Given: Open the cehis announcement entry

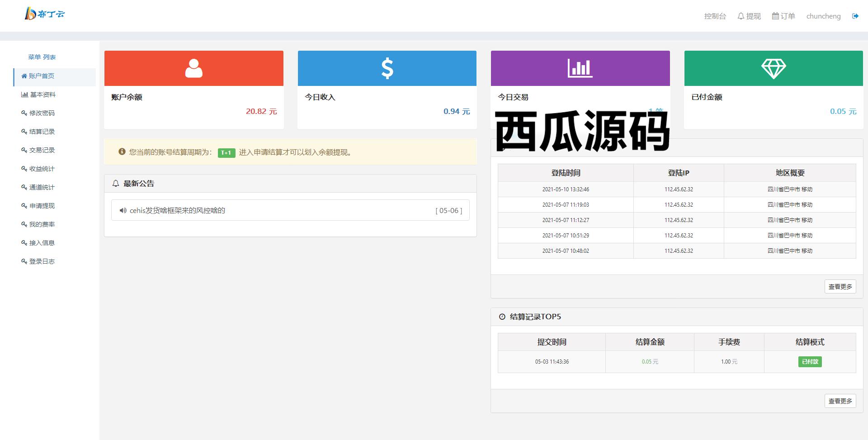Looking at the screenshot, I should pyautogui.click(x=290, y=210).
